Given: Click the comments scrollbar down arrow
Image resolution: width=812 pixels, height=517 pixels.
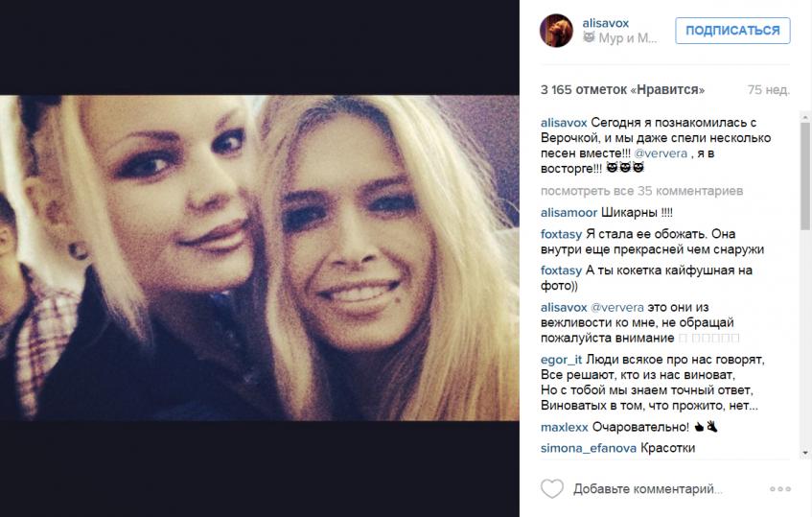Looking at the screenshot, I should pos(805,453).
